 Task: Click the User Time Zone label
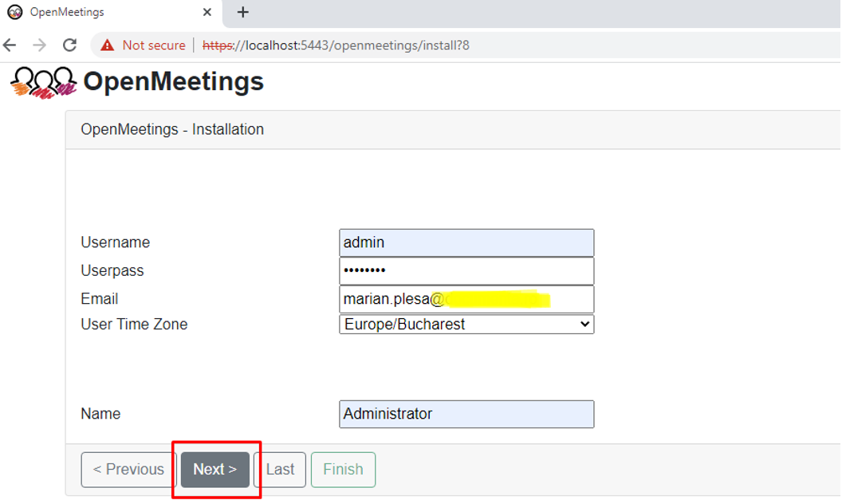(x=134, y=325)
